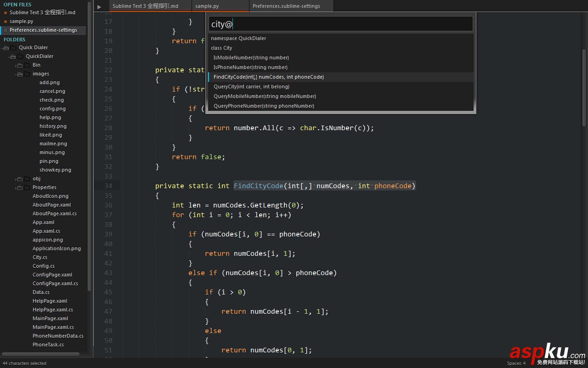Screen dimensions: 588x368
Task: Jump to QueryPhoneNumber(string phoneNumber) symbol
Action: [341, 106]
